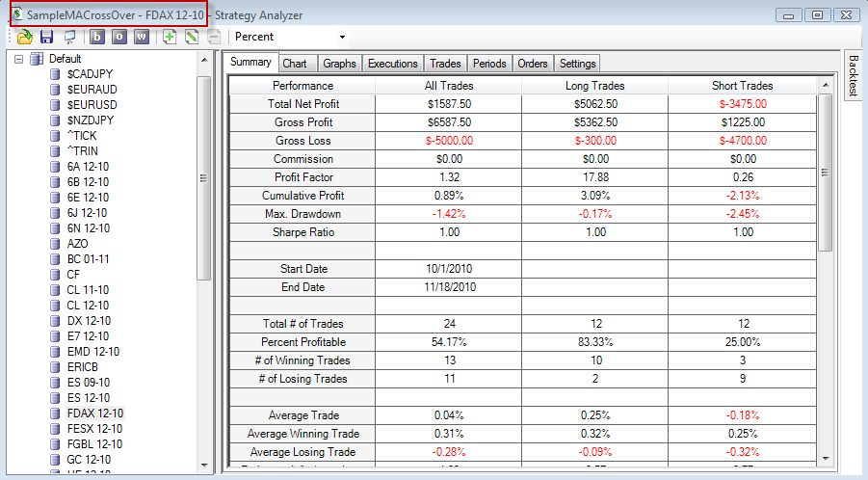The width and height of the screenshot is (868, 480).
Task: Click the All Trades column header
Action: pyautogui.click(x=449, y=86)
